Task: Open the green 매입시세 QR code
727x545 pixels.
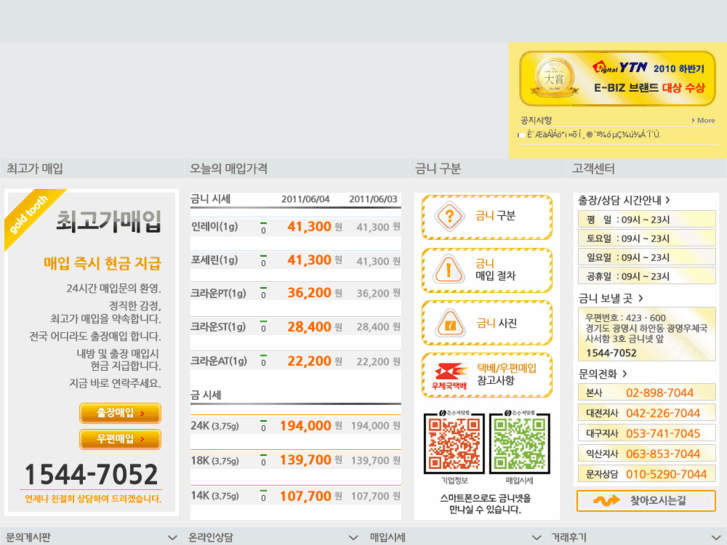Action: 520,443
